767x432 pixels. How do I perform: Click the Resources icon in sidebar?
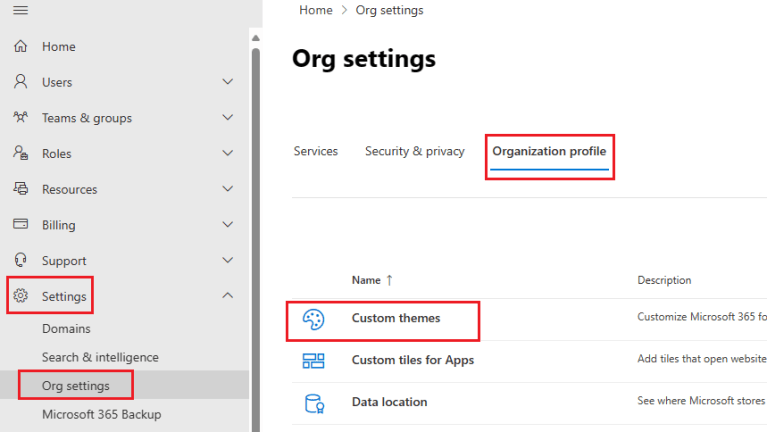point(20,189)
